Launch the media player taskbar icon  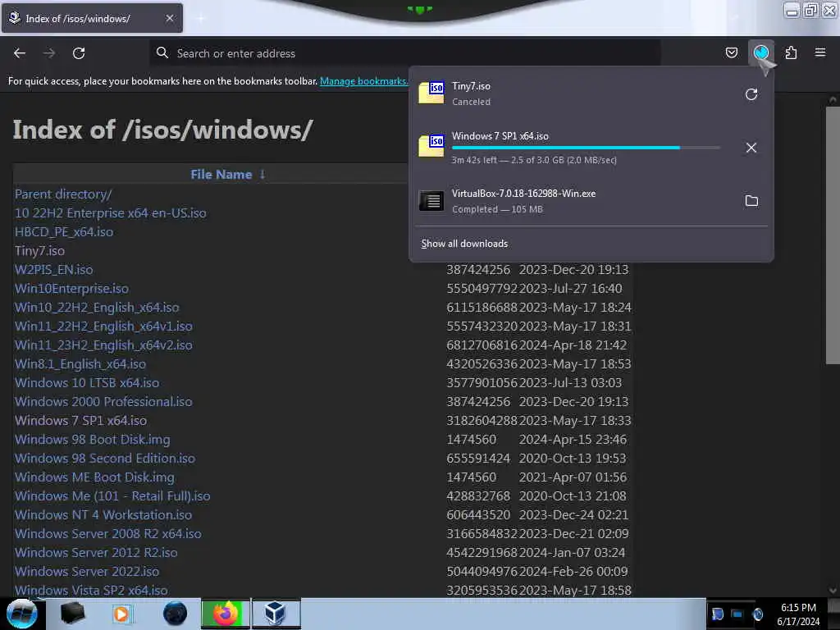(121, 614)
